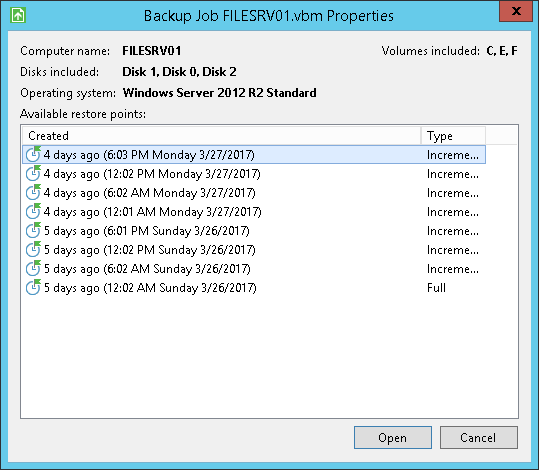
Task: Click the Disks included label
Action: [59, 72]
